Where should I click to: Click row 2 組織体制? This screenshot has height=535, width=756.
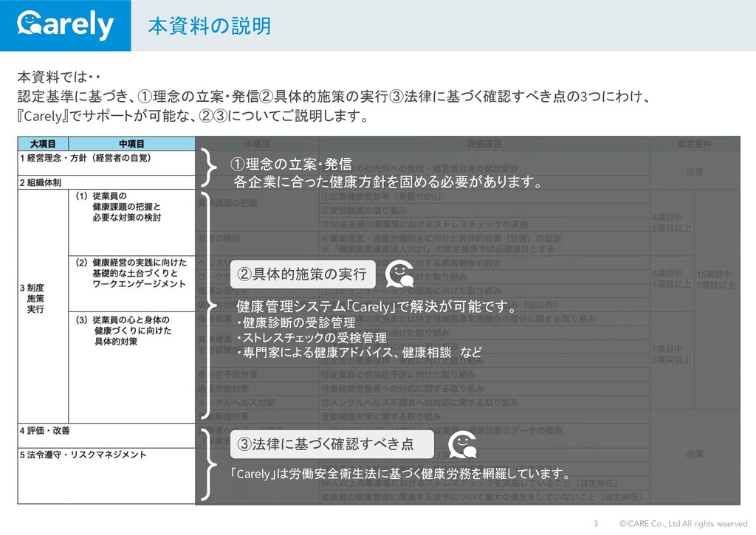point(106,182)
